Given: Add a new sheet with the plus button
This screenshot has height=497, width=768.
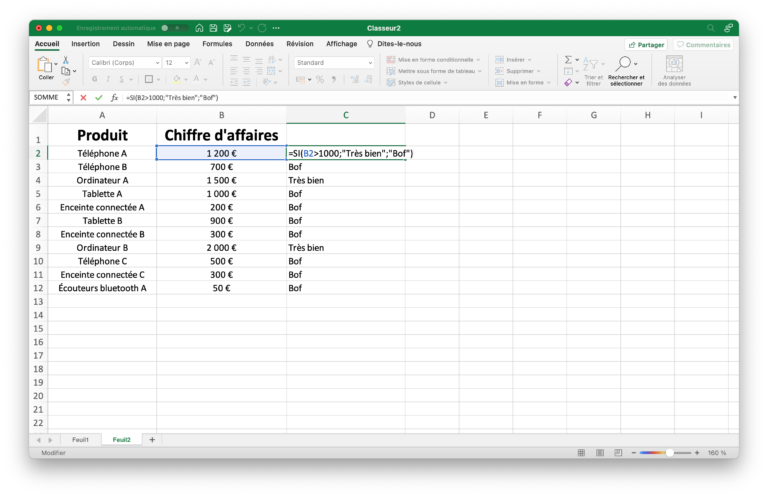Looking at the screenshot, I should 152,440.
